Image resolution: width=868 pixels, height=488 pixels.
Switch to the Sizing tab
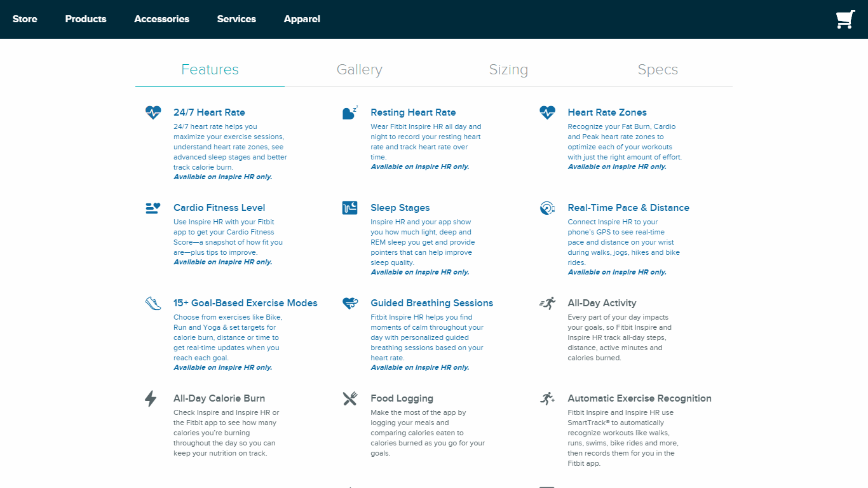click(508, 70)
